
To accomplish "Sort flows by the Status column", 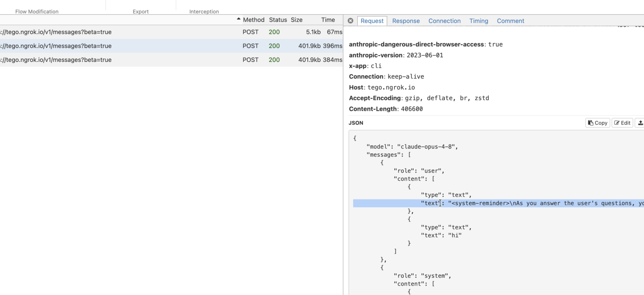I will 278,20.
